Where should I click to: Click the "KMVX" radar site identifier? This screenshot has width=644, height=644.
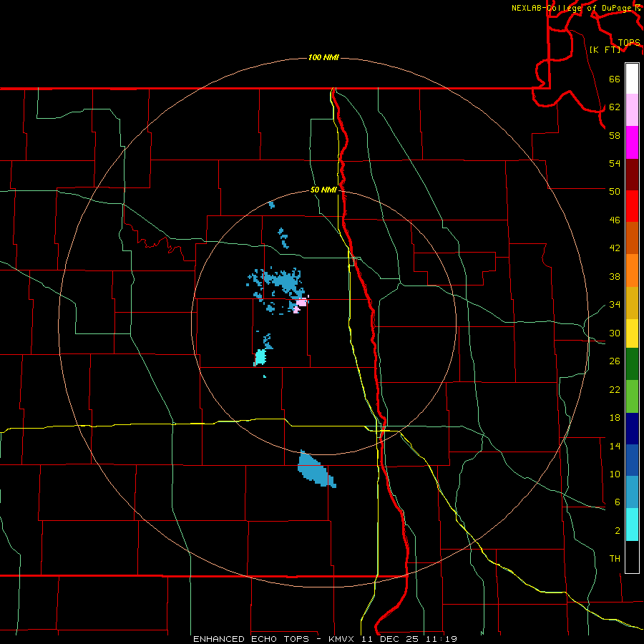(341, 639)
